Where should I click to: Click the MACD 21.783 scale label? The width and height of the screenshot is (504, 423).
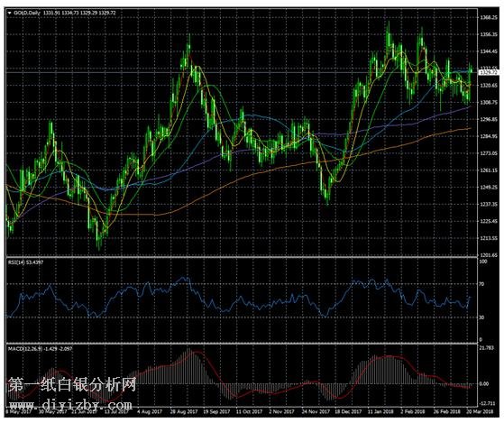[x=486, y=347]
